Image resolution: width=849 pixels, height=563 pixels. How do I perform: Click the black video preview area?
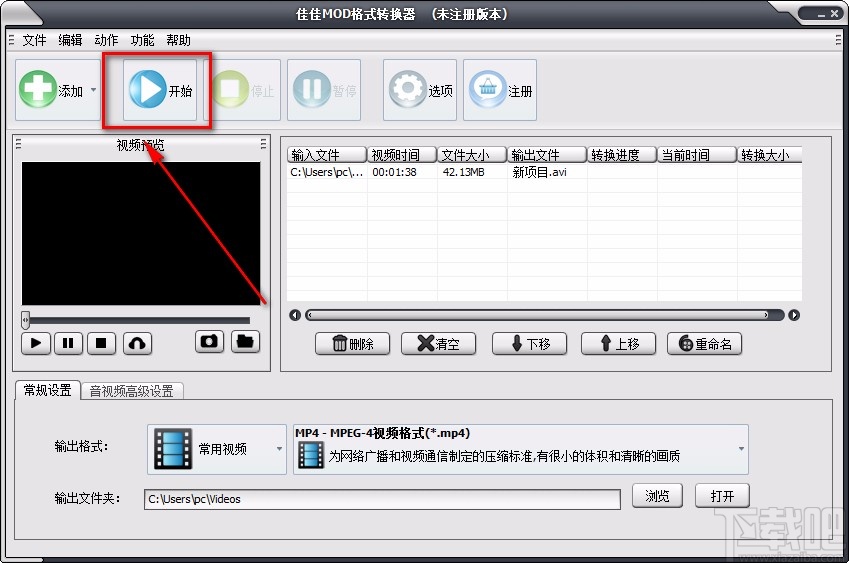point(141,233)
